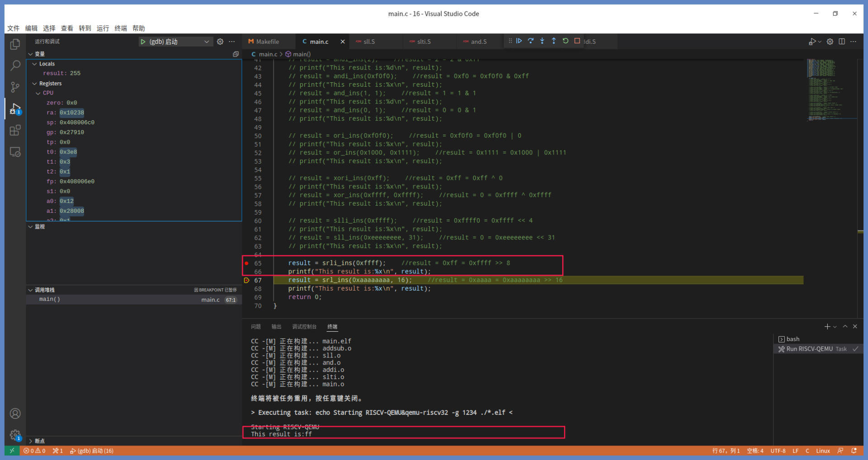Select the bash terminal in list
This screenshot has width=868, height=460.
tap(793, 339)
